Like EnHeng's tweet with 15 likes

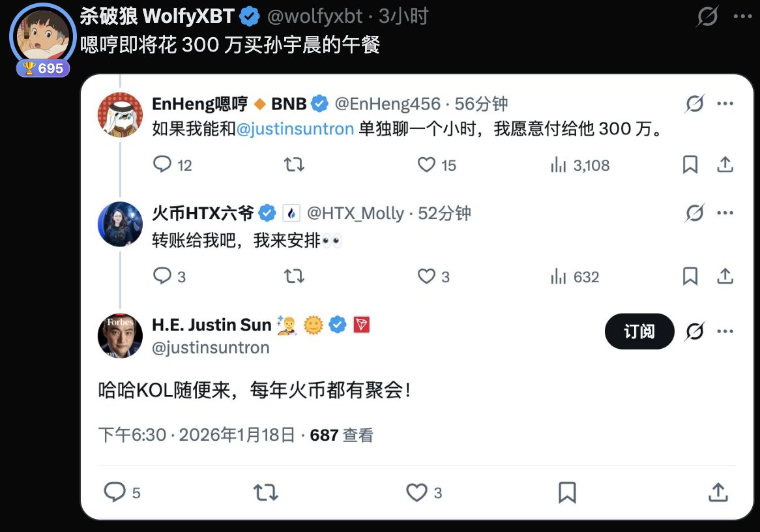[437, 165]
